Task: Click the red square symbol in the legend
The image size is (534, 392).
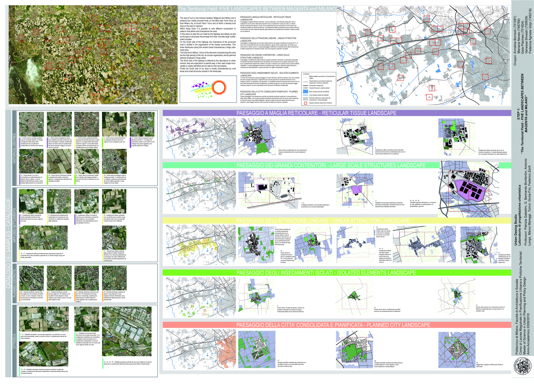Action: click(306, 103)
